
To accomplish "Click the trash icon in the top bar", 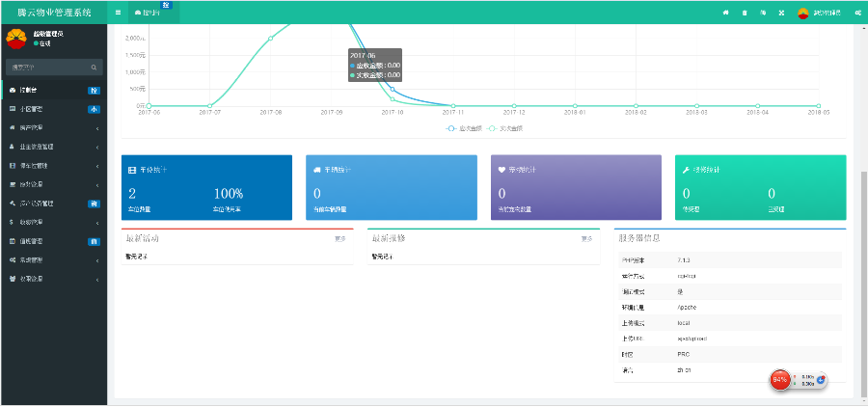I will tap(744, 13).
